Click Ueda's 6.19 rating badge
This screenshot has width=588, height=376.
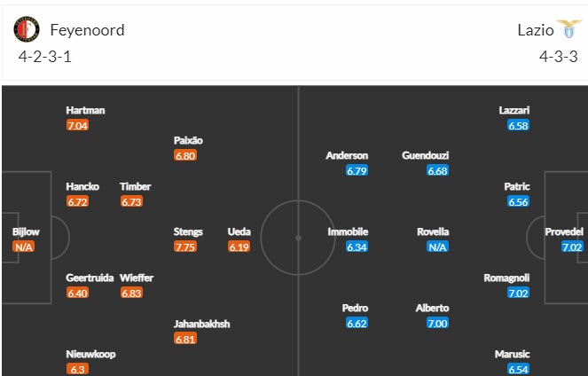click(239, 247)
